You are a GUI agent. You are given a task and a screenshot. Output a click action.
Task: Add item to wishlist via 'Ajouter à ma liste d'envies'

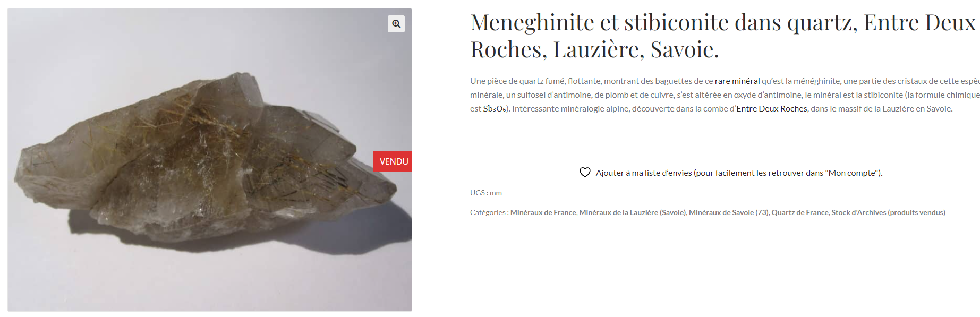(739, 173)
